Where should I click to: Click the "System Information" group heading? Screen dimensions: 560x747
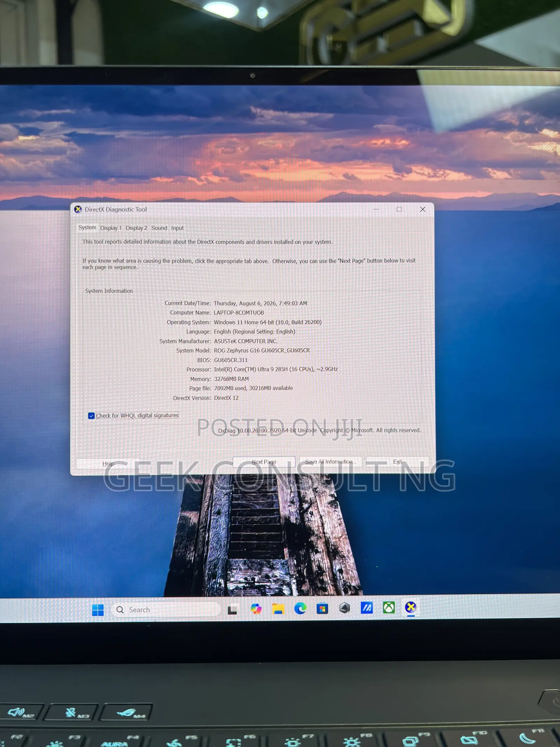[x=109, y=291]
